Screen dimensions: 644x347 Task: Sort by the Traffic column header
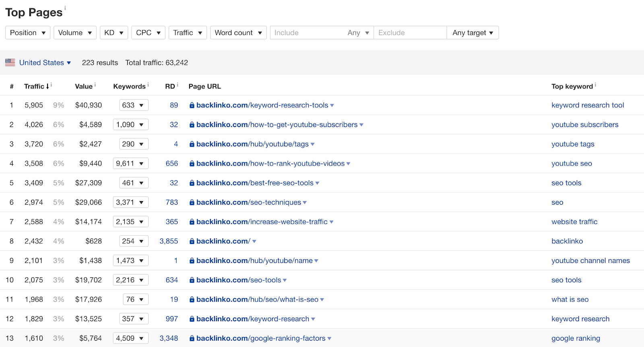[37, 86]
